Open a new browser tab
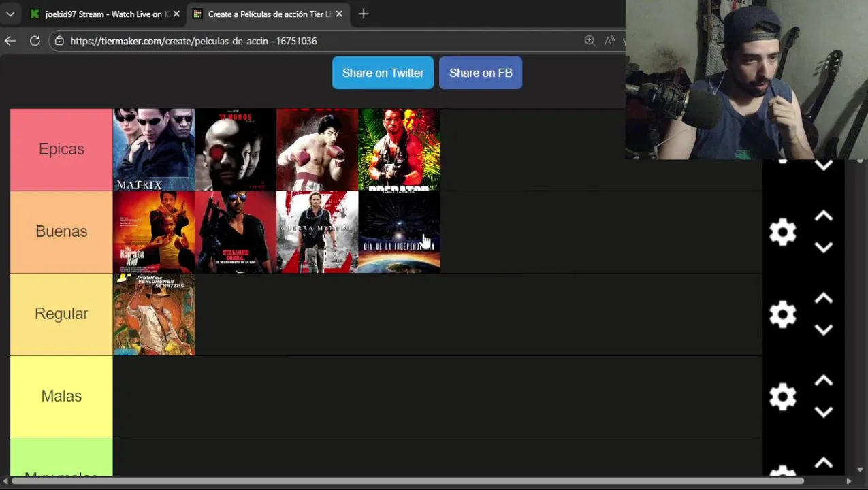 364,14
